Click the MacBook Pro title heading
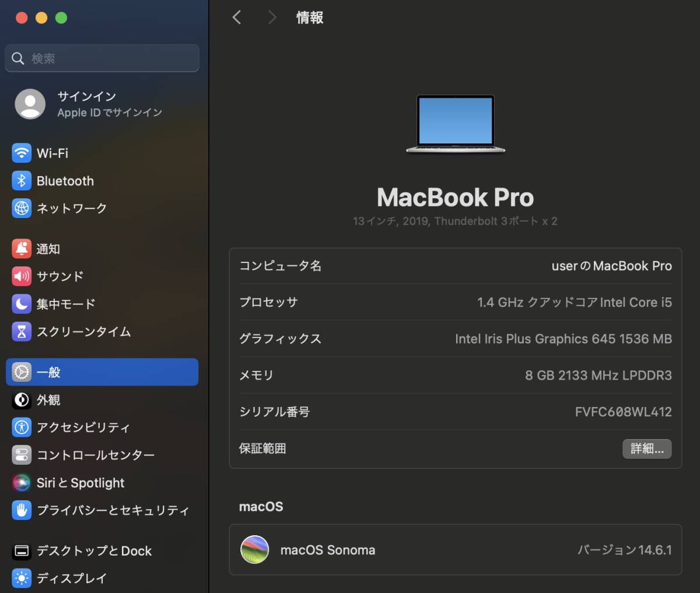Image resolution: width=700 pixels, height=593 pixels. tap(456, 197)
